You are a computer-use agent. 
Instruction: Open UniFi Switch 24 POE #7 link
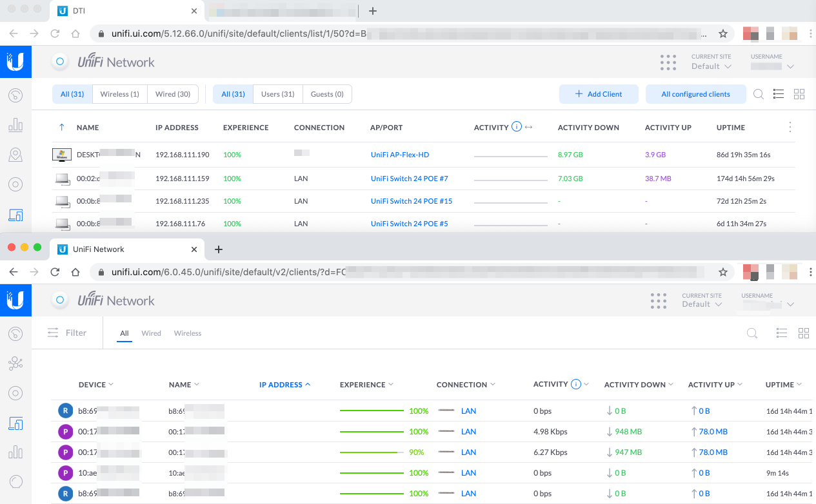(x=410, y=179)
